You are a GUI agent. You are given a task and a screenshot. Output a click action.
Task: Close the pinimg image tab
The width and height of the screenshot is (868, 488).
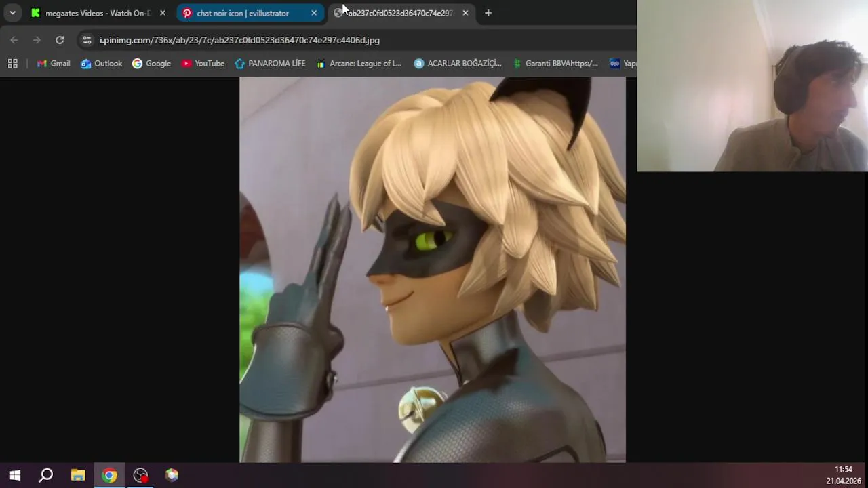465,13
